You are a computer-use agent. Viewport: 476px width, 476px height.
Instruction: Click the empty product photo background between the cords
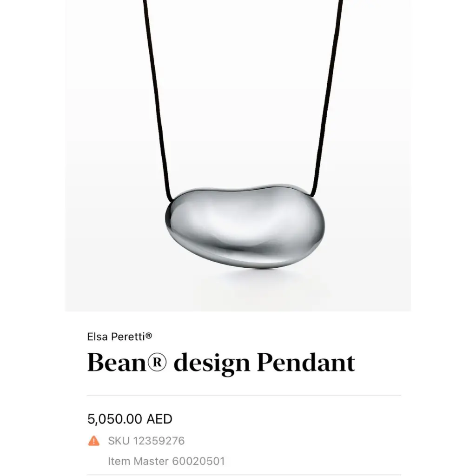243,91
